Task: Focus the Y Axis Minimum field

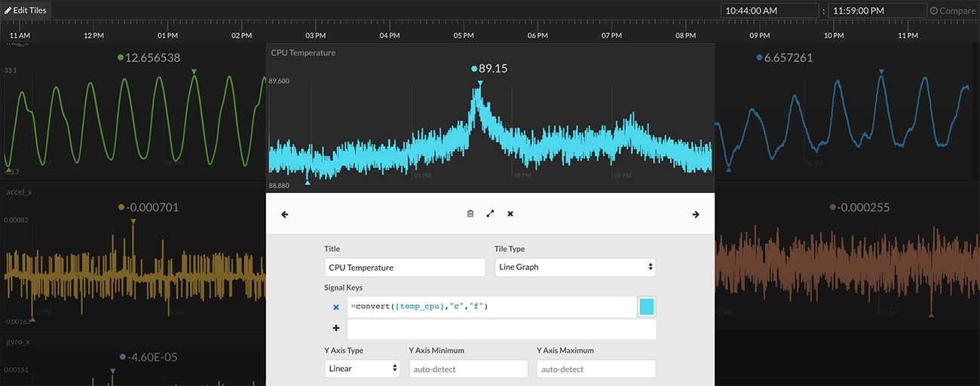Action: click(x=468, y=369)
